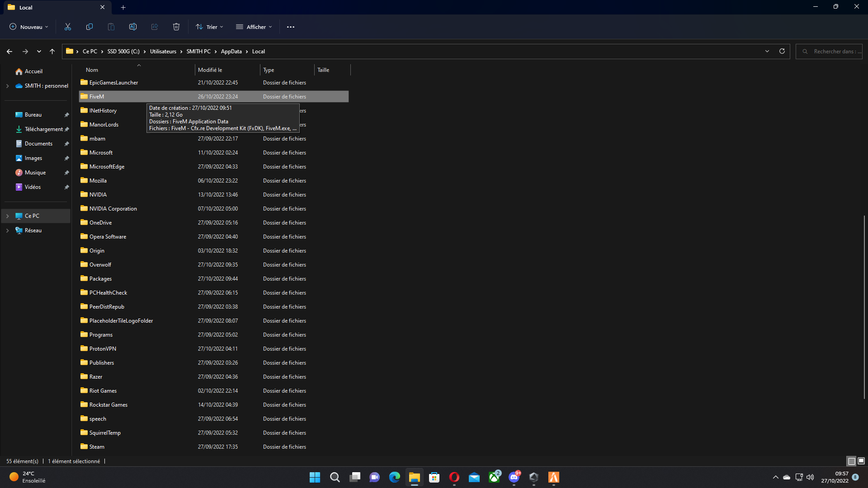The height and width of the screenshot is (488, 868).
Task: Open the three-dots more options menu
Action: point(291,27)
